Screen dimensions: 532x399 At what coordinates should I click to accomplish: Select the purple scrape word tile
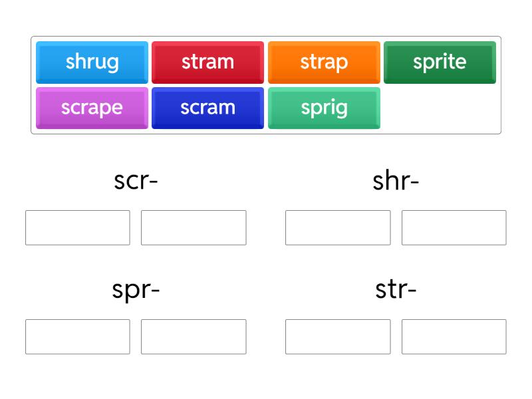coord(92,108)
